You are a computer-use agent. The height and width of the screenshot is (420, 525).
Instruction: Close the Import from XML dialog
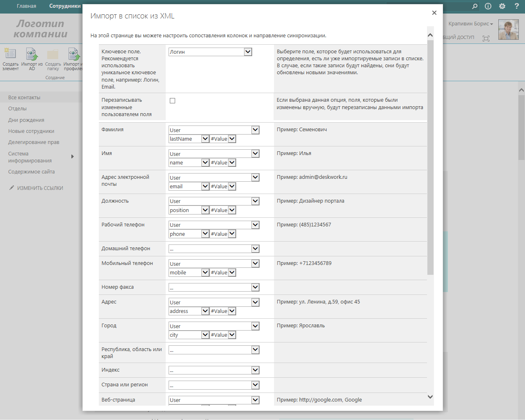(x=434, y=13)
